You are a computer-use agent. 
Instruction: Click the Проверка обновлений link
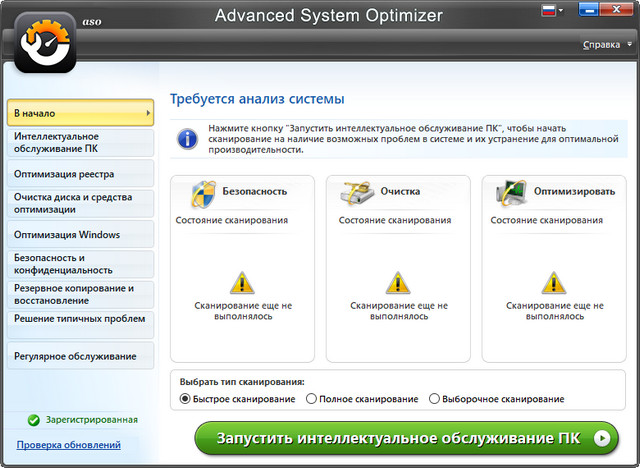[69, 445]
